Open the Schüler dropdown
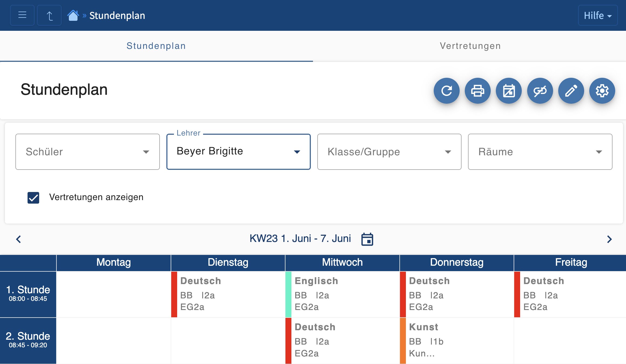The width and height of the screenshot is (626, 364). pos(87,152)
